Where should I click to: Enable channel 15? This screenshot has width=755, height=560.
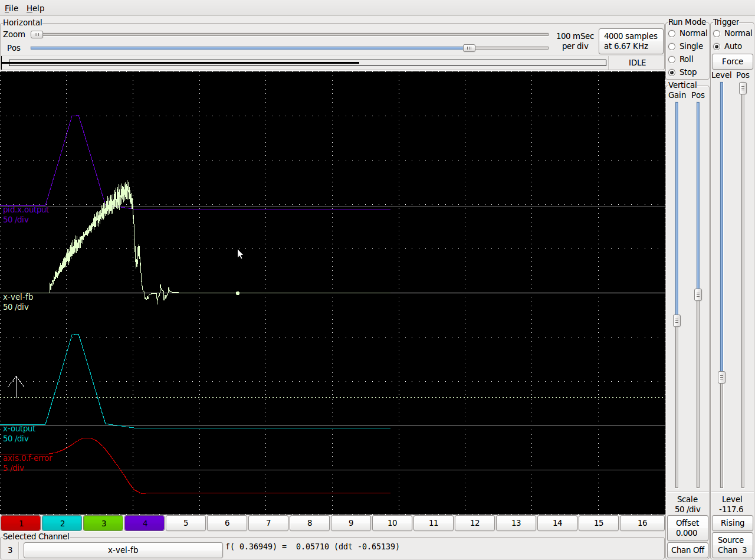point(599,523)
